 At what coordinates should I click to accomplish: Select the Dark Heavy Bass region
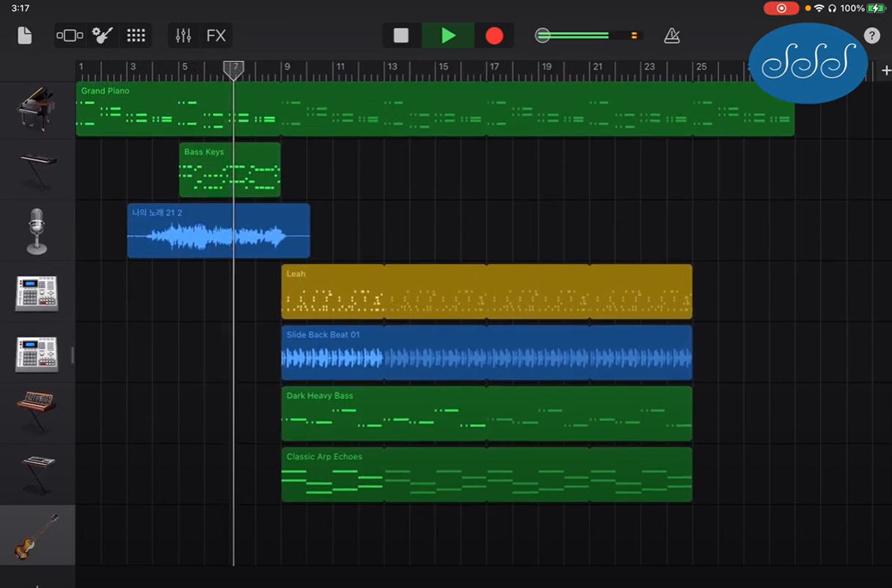486,413
